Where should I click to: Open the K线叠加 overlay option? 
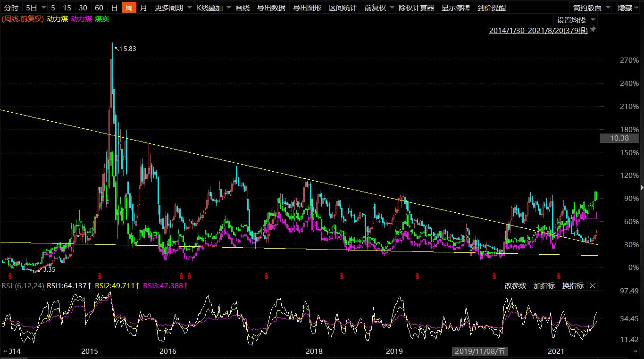click(209, 8)
